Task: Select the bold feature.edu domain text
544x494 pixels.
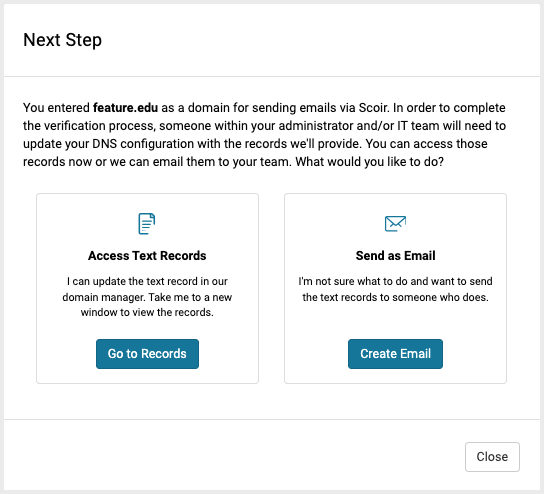Action: (x=126, y=108)
